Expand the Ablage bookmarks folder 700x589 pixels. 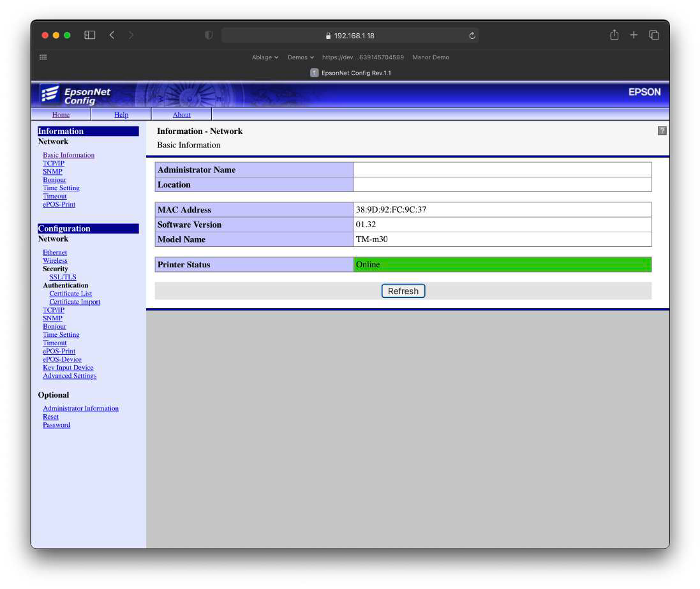pos(265,57)
